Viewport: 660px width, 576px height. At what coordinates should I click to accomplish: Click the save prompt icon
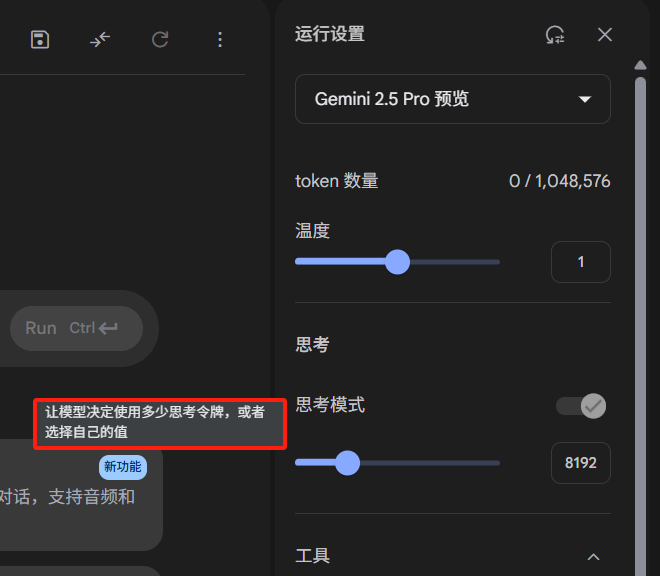click(40, 40)
